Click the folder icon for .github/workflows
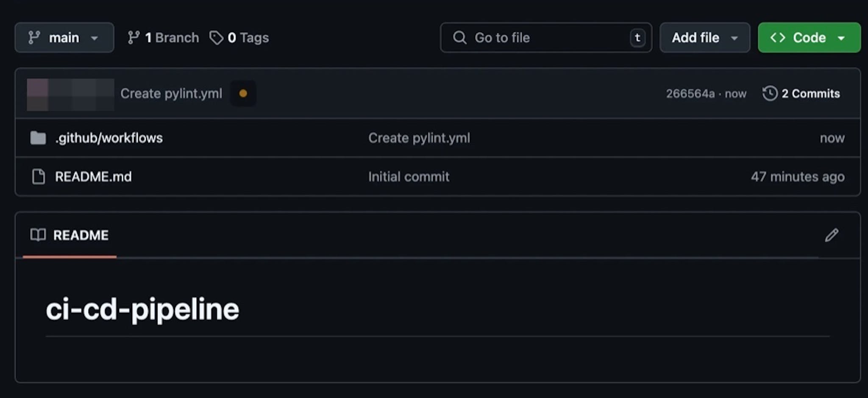 pos(38,138)
